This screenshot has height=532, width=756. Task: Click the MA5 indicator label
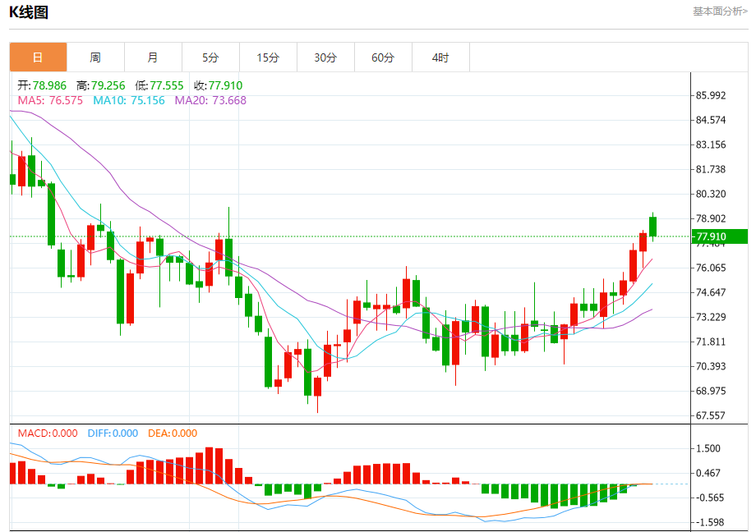50,100
